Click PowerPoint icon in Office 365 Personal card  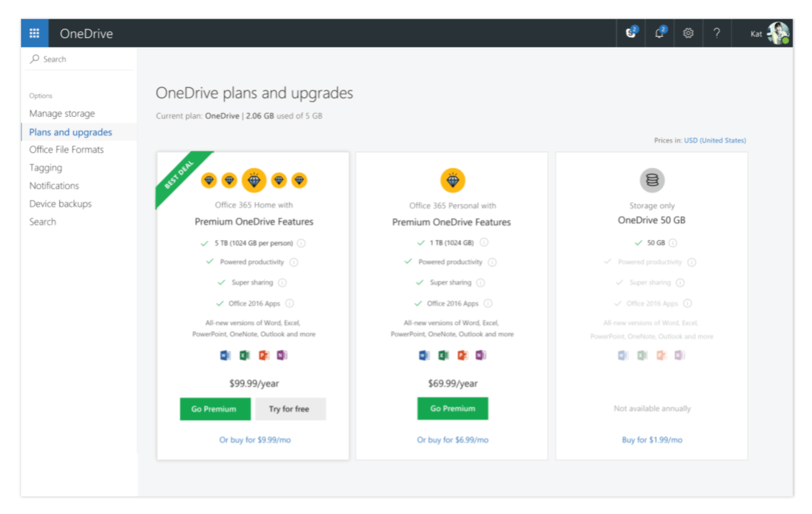[462, 355]
